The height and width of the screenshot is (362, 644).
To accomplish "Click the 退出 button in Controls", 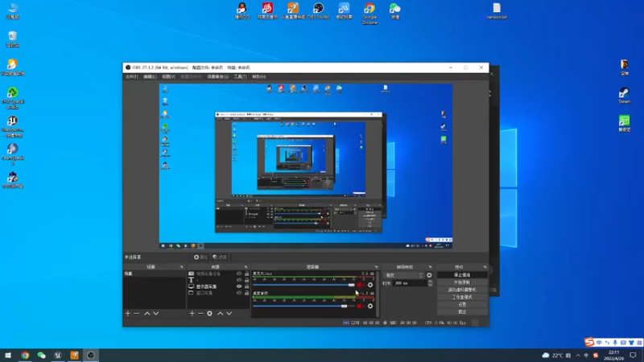I will 462,312.
